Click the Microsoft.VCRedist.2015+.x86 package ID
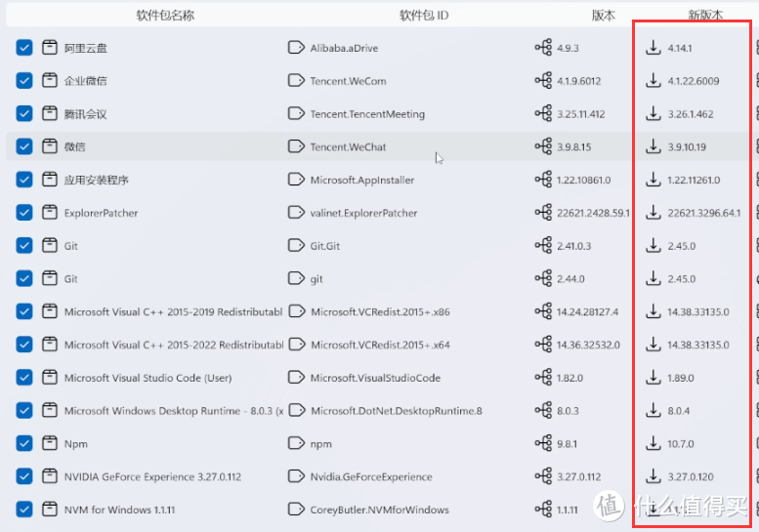 (x=380, y=312)
